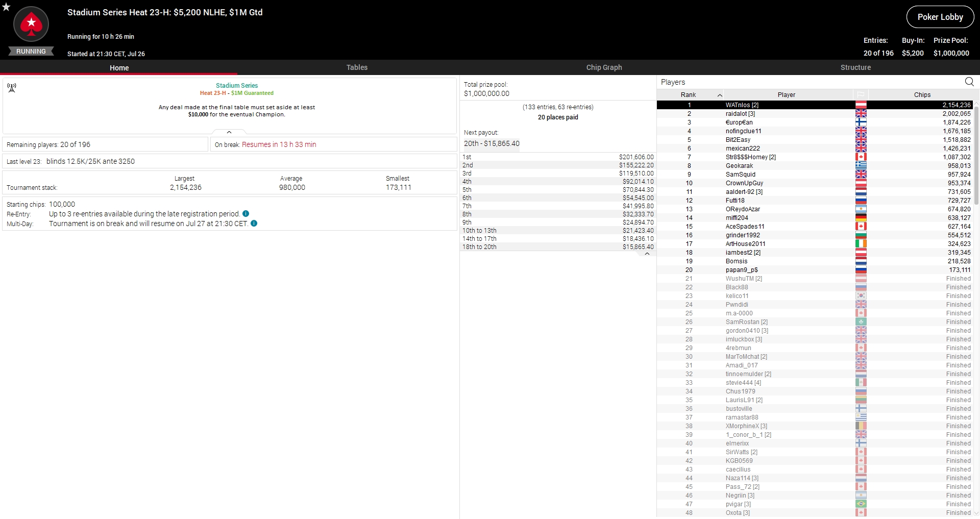Click the flag icon beside XMorphineX
This screenshot has height=519, width=980.
[861, 426]
